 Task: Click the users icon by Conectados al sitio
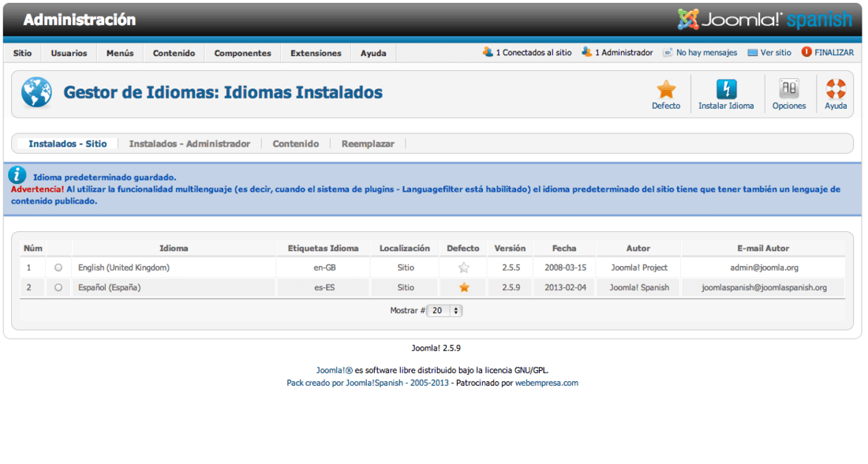[x=488, y=52]
